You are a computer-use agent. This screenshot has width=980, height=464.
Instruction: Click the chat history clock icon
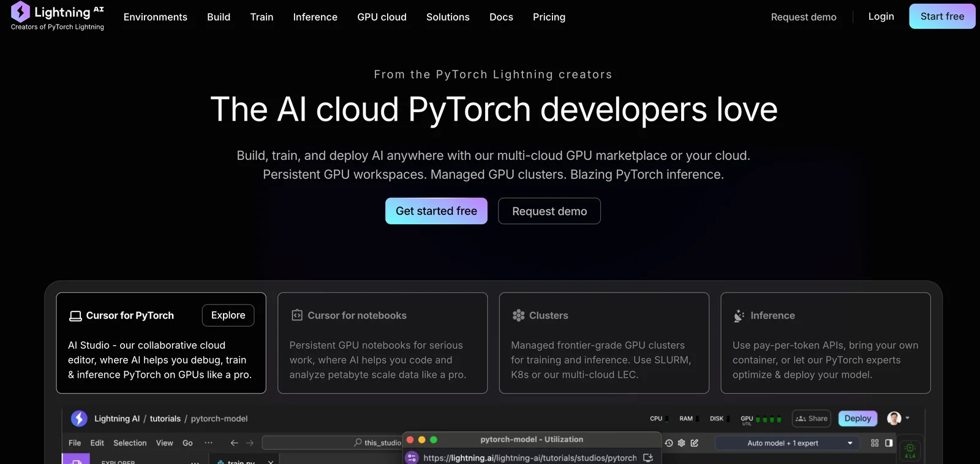tap(669, 443)
